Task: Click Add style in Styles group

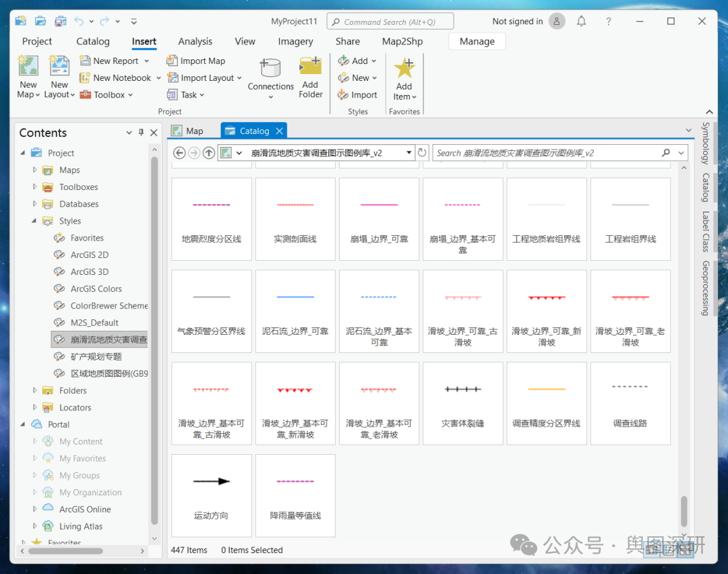Action: click(357, 61)
